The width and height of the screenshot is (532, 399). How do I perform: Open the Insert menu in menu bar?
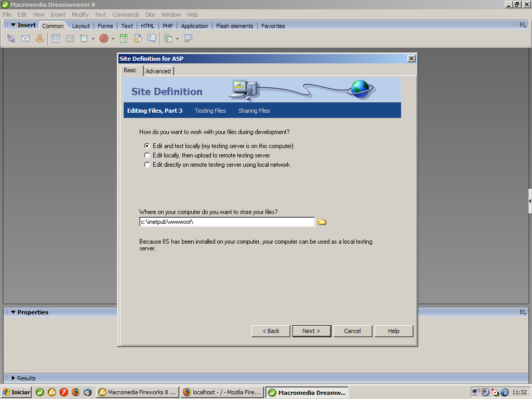(x=58, y=15)
